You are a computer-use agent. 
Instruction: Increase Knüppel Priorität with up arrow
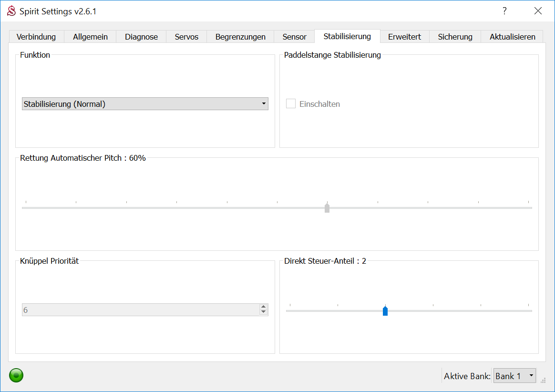click(263, 307)
